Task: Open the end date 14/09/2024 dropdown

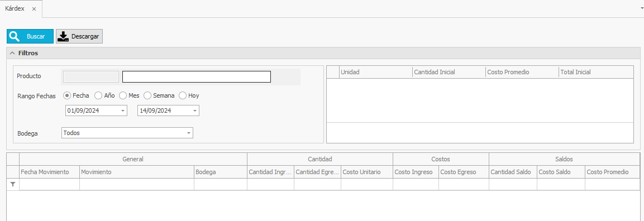Action: tap(195, 110)
